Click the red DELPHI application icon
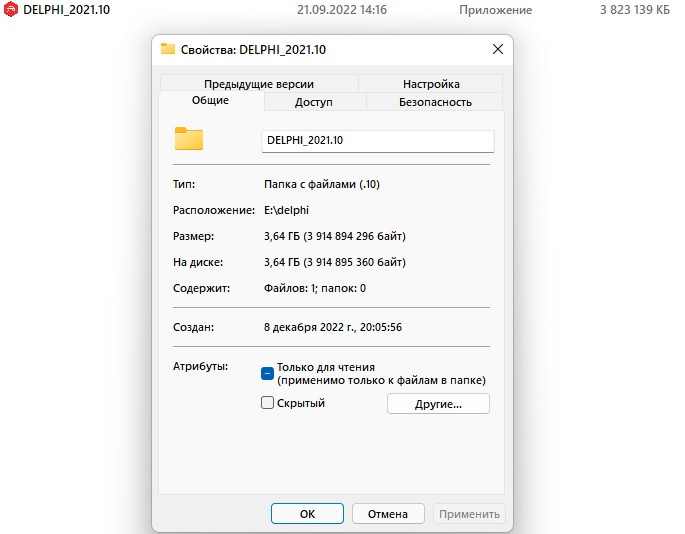 [10, 10]
